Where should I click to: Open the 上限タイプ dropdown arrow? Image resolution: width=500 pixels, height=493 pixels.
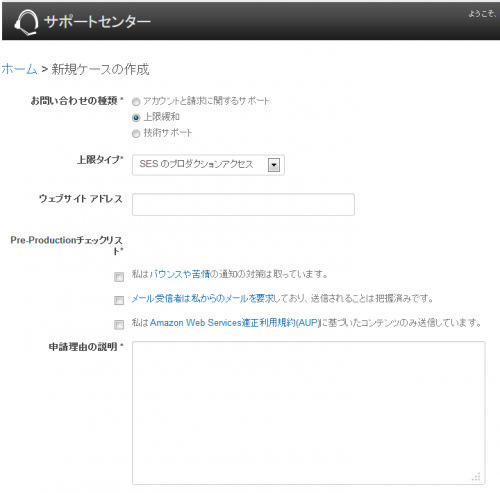tap(274, 165)
